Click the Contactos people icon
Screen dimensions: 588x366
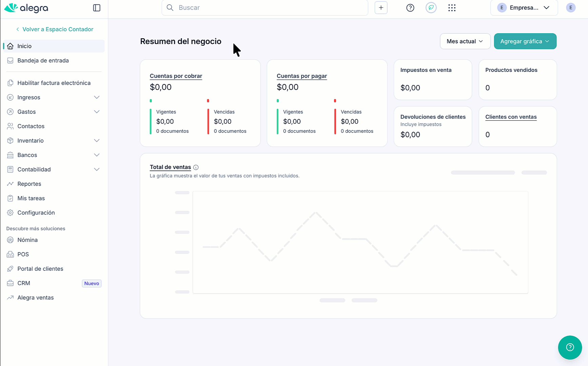coord(11,126)
